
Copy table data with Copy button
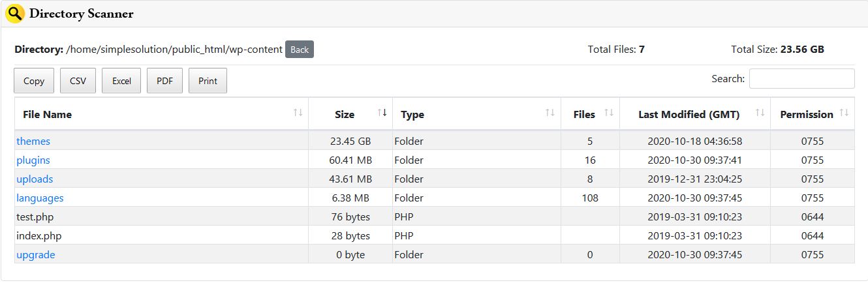(34, 81)
